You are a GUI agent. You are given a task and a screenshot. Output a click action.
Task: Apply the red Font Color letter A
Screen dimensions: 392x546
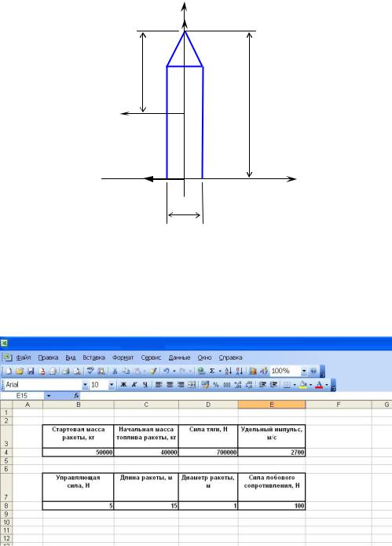(x=319, y=385)
